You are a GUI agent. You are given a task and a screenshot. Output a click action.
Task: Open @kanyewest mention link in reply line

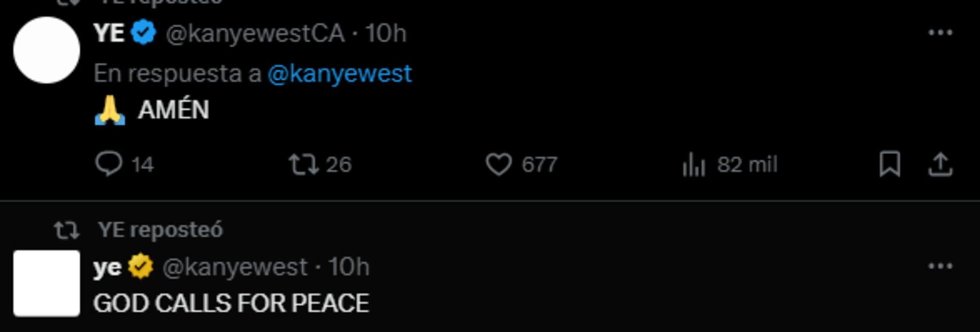(340, 73)
